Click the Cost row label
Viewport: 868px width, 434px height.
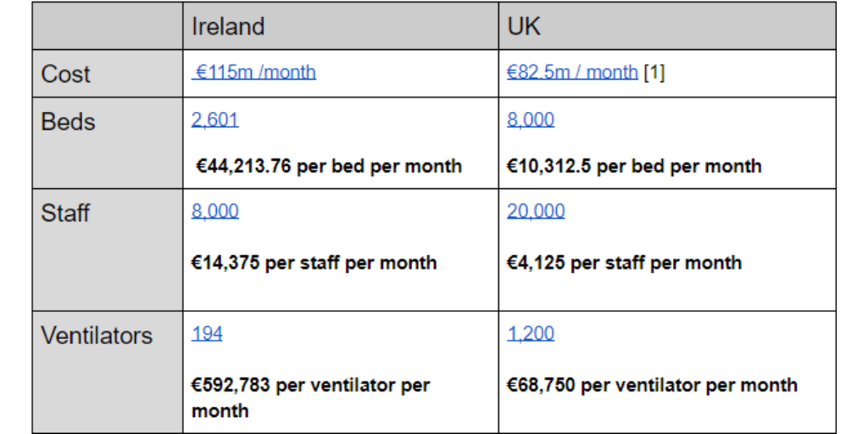pos(65,75)
